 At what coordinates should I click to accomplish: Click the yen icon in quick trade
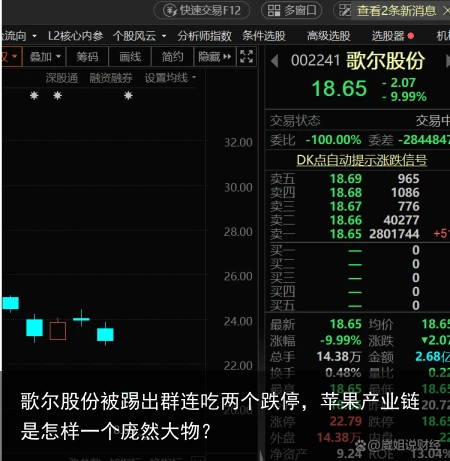click(x=170, y=11)
